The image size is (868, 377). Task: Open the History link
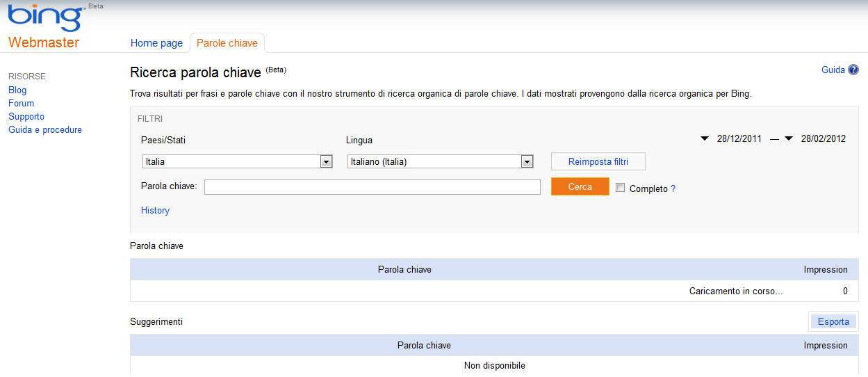coord(155,211)
